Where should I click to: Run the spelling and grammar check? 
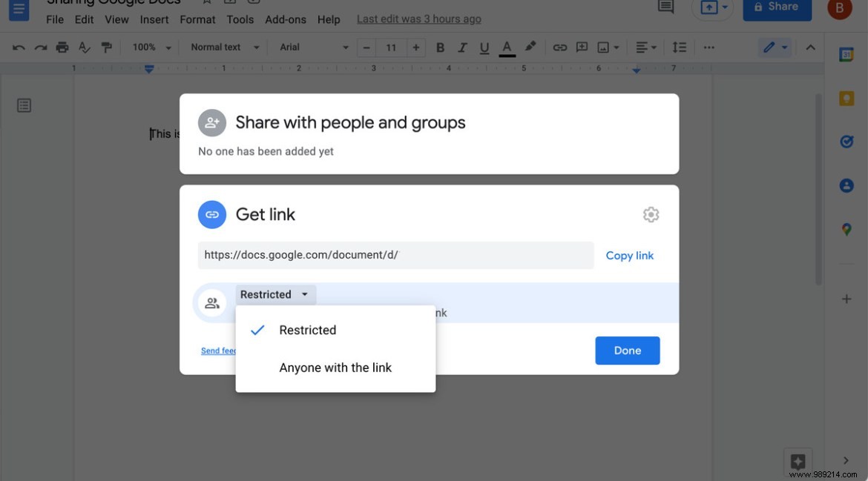84,47
